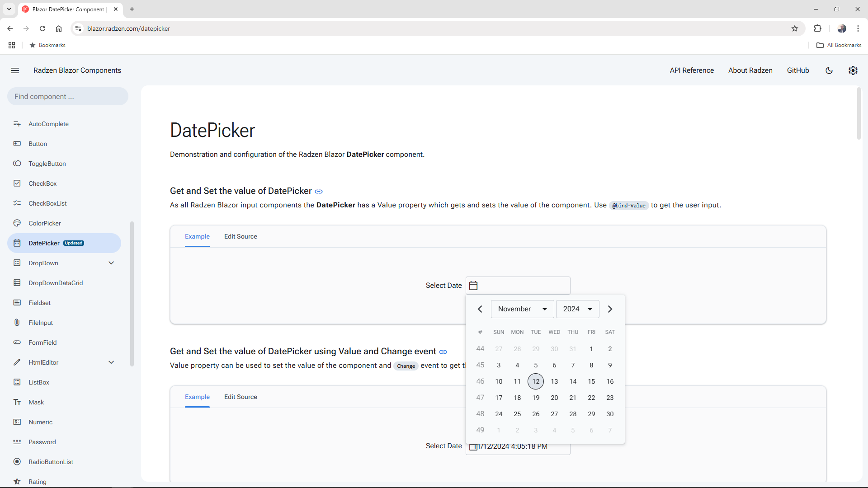Open All Bookmarks folder

point(839,45)
